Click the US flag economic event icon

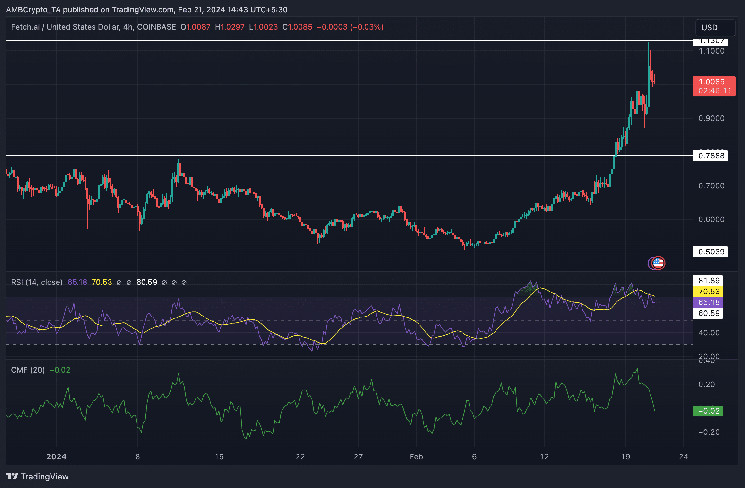(x=657, y=263)
